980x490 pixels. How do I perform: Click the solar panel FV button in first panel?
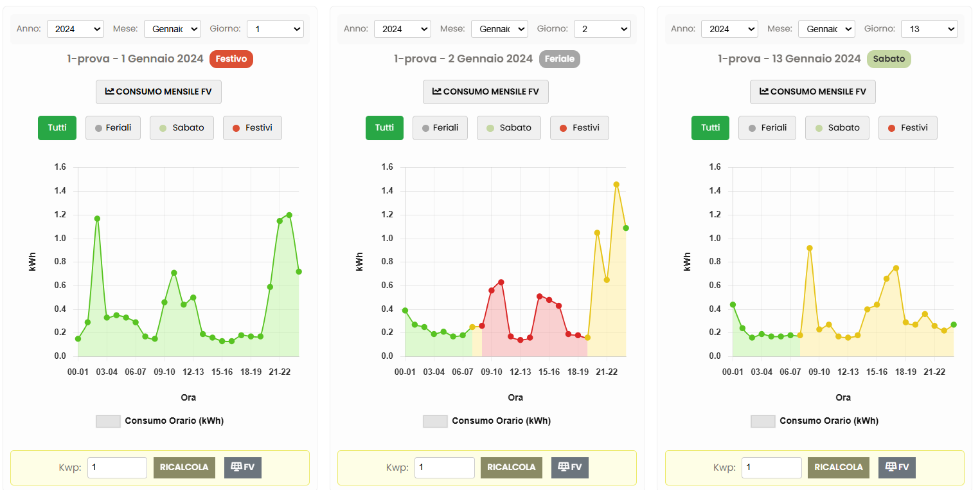pos(242,467)
